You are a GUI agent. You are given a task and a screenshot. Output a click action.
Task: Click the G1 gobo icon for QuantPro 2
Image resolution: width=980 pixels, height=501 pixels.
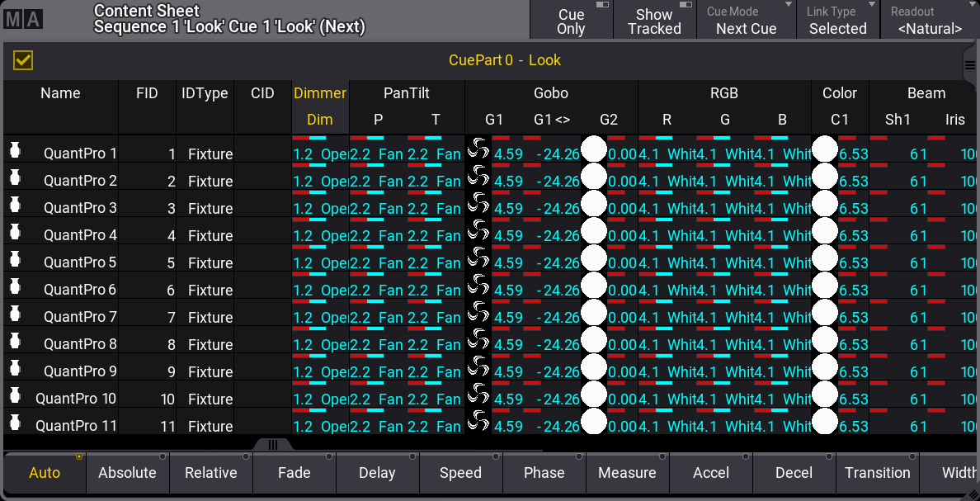(478, 177)
